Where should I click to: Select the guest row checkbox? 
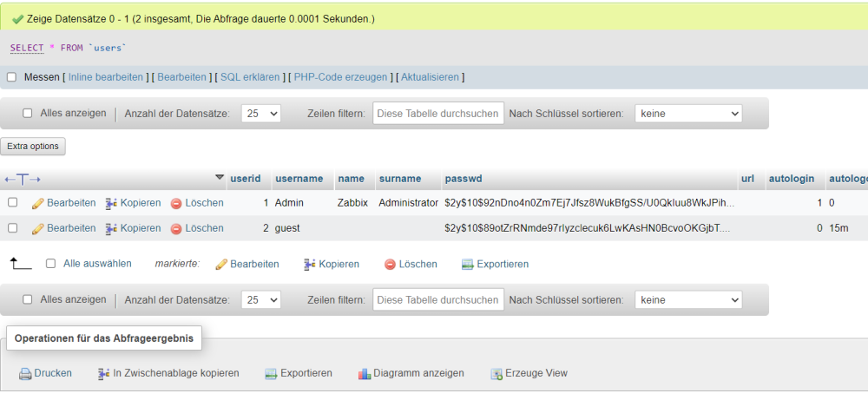pyautogui.click(x=12, y=227)
